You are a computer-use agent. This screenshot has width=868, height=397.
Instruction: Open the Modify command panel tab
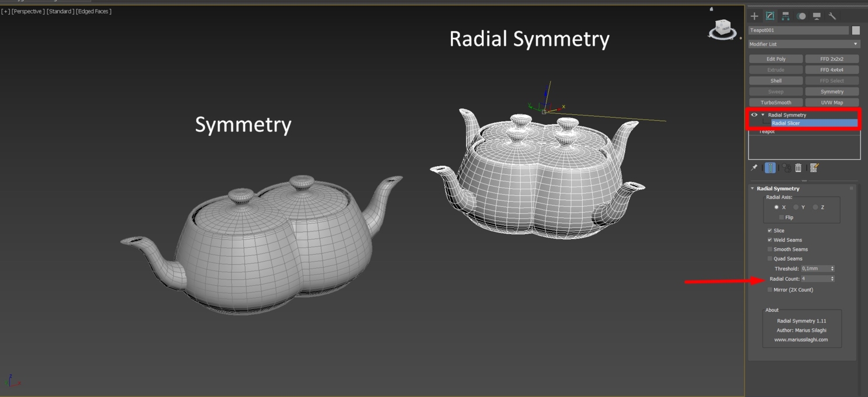[x=770, y=16]
